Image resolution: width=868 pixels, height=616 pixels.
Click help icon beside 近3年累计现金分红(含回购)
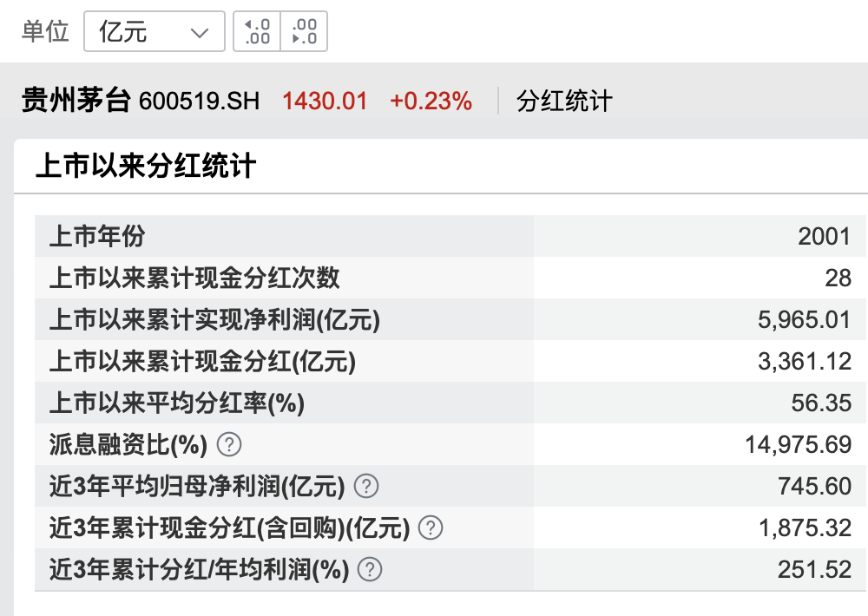[431, 528]
